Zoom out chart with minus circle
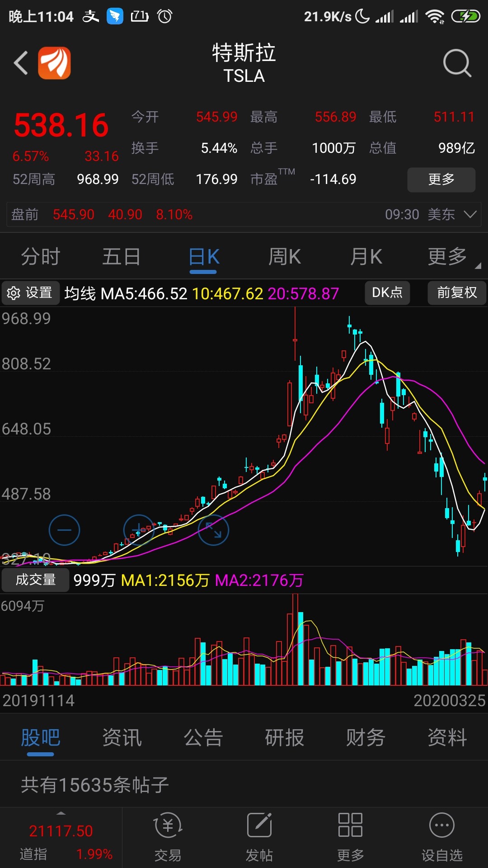This screenshot has height=868, width=488. tap(64, 530)
